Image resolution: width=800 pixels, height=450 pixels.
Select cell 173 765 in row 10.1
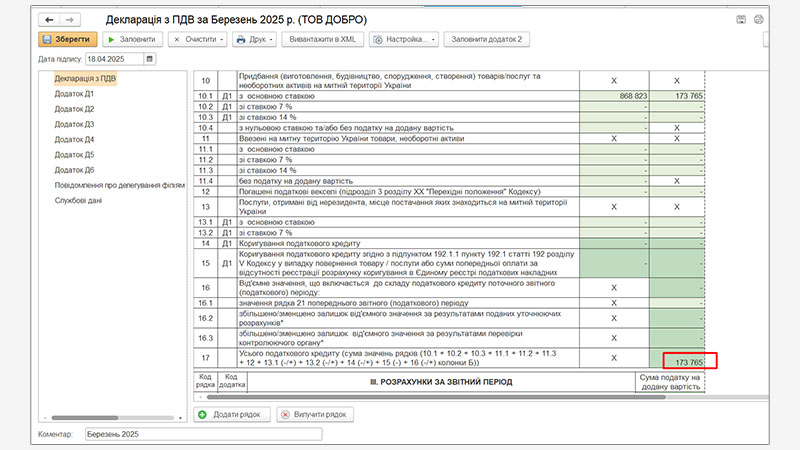tap(677, 96)
